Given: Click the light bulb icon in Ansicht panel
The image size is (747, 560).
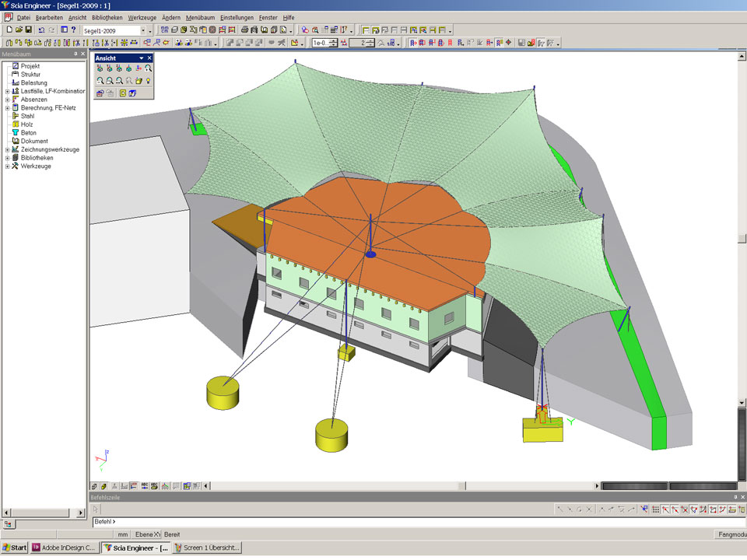Looking at the screenshot, I should [148, 81].
